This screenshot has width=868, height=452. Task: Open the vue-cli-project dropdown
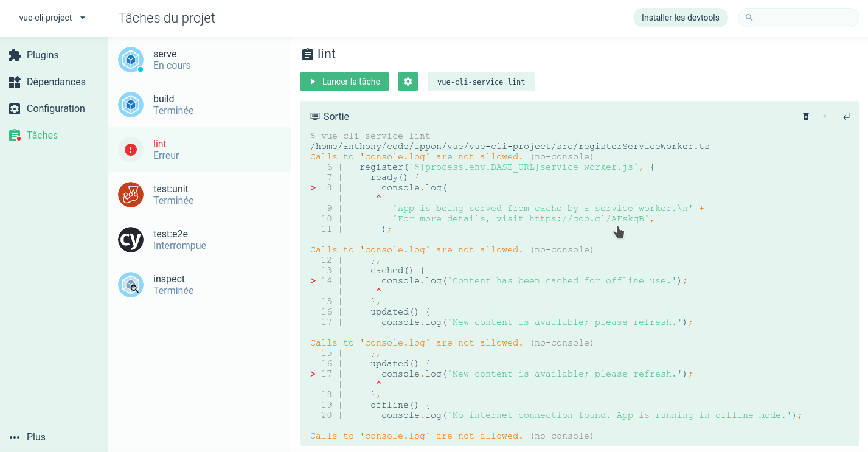click(52, 18)
